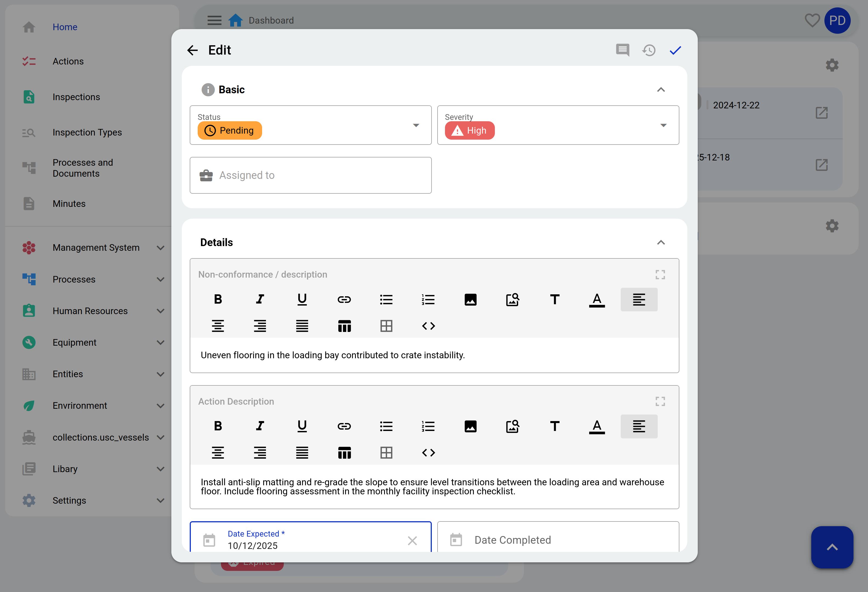This screenshot has height=592, width=868.
Task: Open Inspections in the sidebar
Action: 76,97
